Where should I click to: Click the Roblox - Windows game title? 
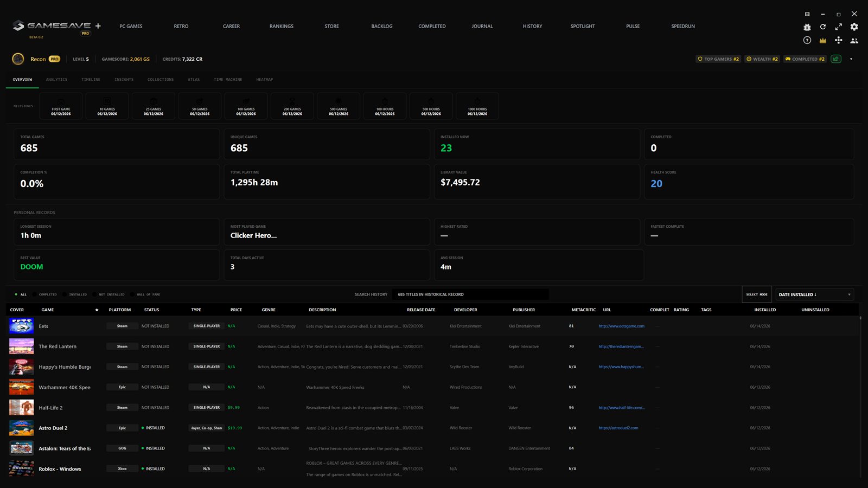60,469
